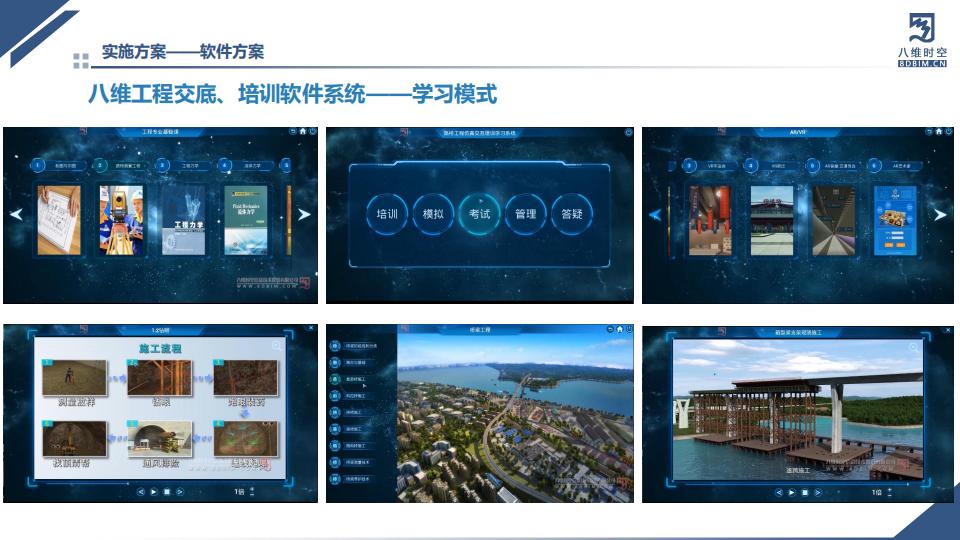The height and width of the screenshot is (540, 960).
Task: Select the 考试 (Exam) circular button
Action: tap(479, 214)
